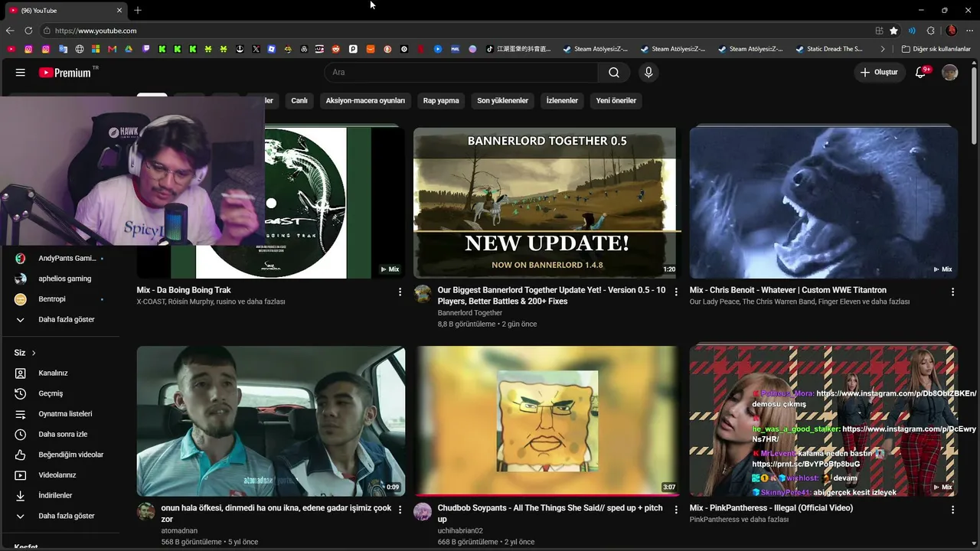Show more bookmarks with the overflow chevron
980x551 pixels.
tap(883, 49)
